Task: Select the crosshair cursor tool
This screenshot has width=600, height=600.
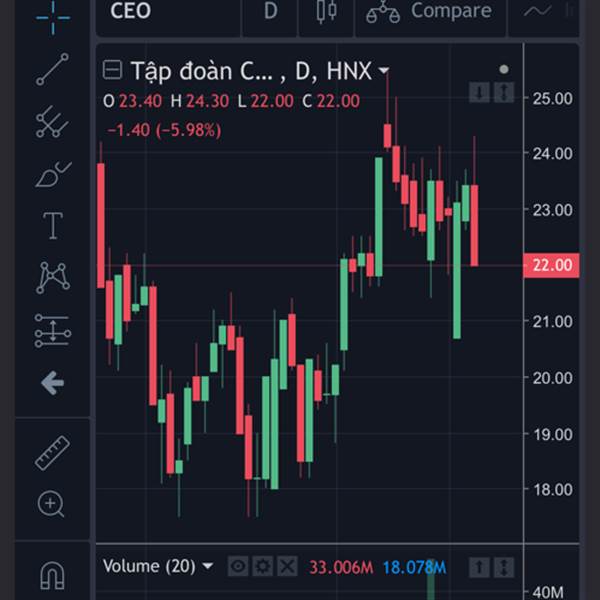Action: click(53, 17)
